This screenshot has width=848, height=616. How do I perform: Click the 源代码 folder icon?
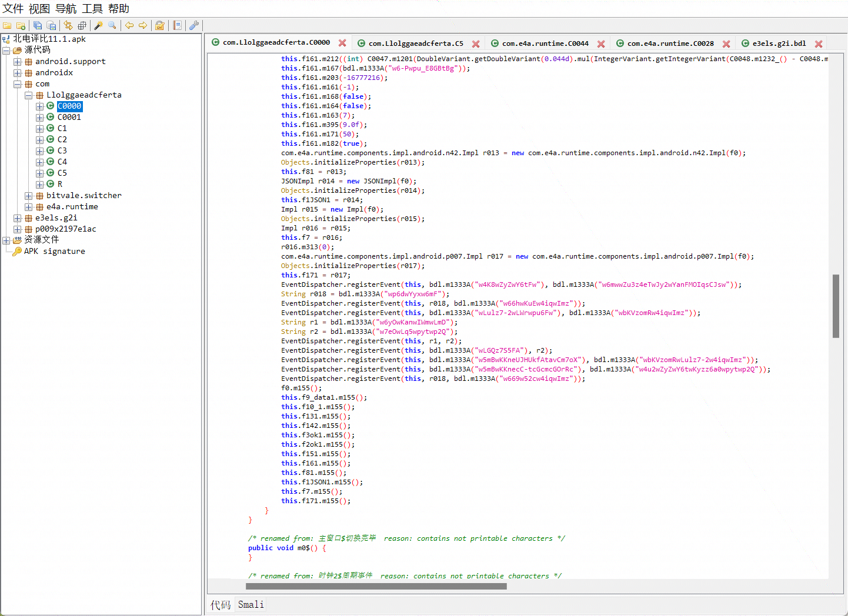coord(17,50)
